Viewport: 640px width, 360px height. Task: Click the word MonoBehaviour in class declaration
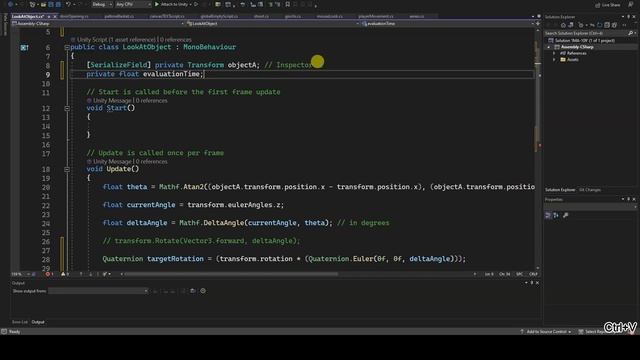tap(209, 47)
